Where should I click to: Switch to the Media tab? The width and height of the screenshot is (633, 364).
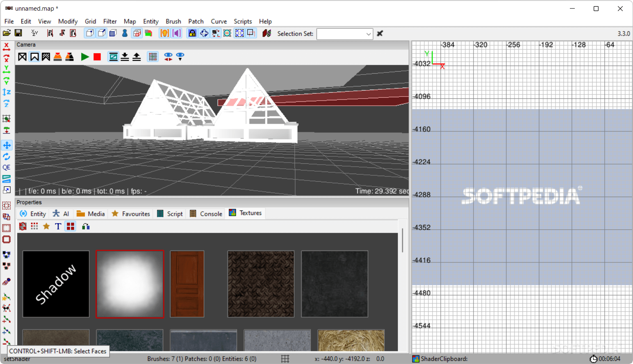point(91,214)
